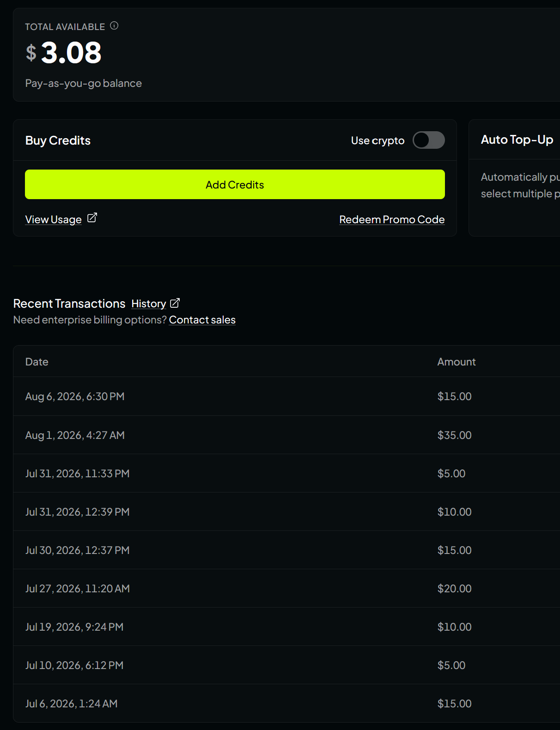The image size is (560, 730).
Task: Open the external link icon next to View Usage
Action: pos(92,218)
